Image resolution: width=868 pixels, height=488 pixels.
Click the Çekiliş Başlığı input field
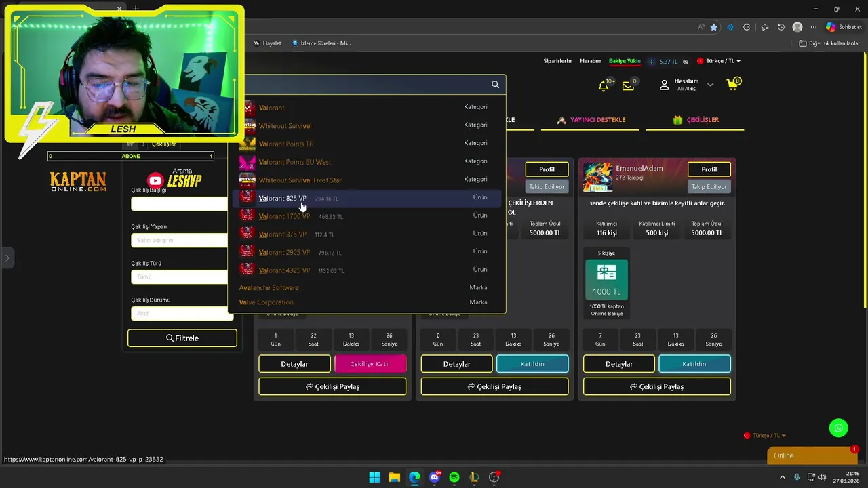tap(180, 204)
